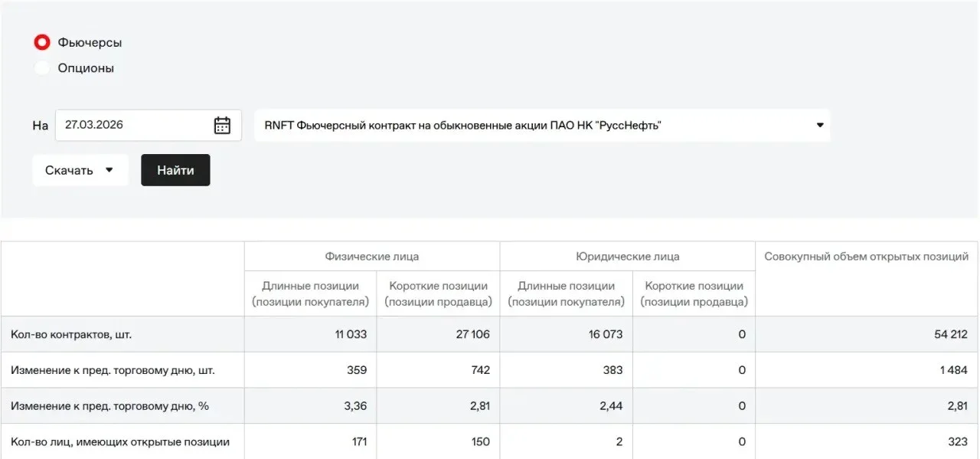980x459 pixels.
Task: Open the RNFT futures contract selector
Action: click(x=542, y=125)
